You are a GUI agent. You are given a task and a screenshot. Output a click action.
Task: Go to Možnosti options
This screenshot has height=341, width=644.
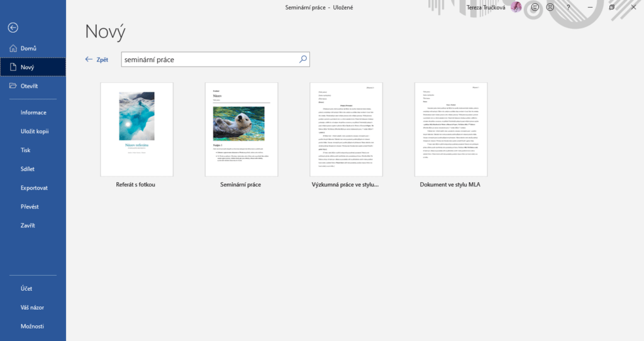tap(32, 327)
